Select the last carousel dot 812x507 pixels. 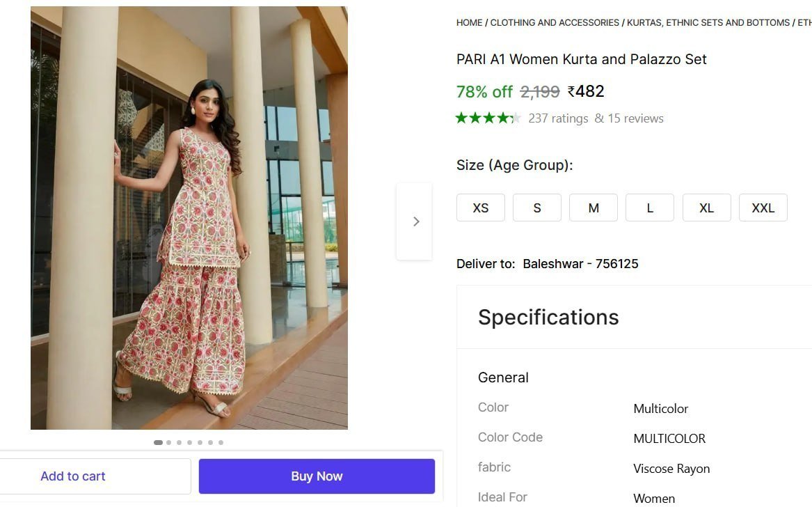(x=221, y=442)
